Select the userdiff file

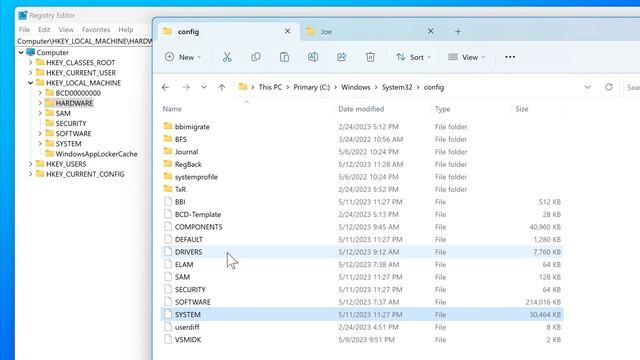(x=362, y=327)
